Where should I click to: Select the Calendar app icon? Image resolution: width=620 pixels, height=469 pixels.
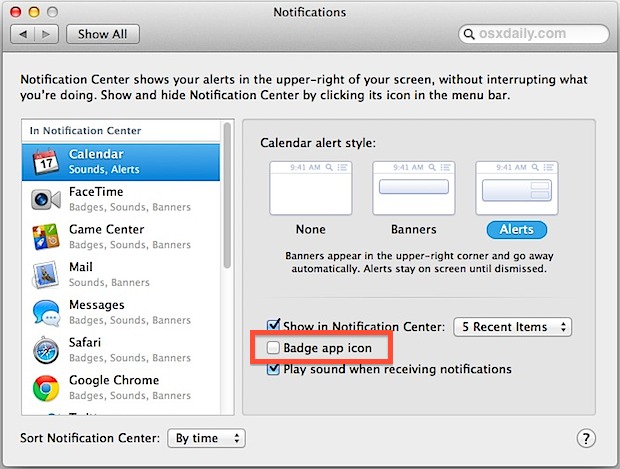[x=45, y=161]
